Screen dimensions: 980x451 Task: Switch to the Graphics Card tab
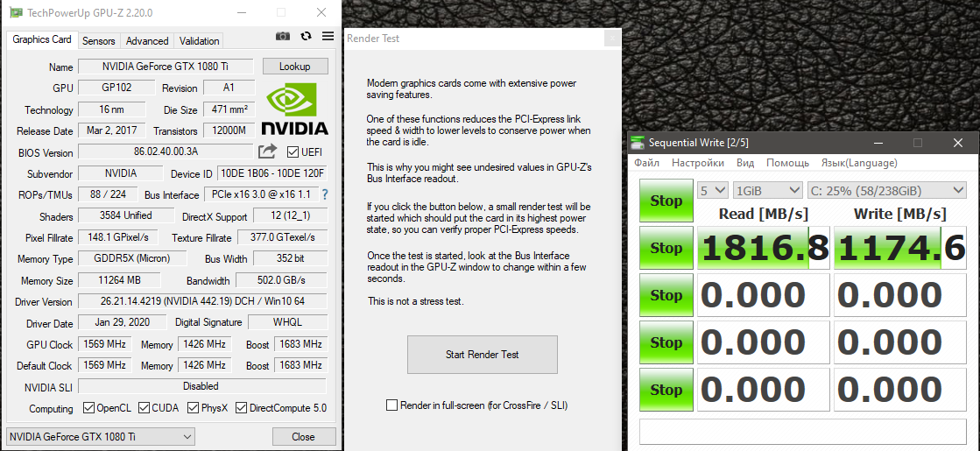pyautogui.click(x=42, y=39)
